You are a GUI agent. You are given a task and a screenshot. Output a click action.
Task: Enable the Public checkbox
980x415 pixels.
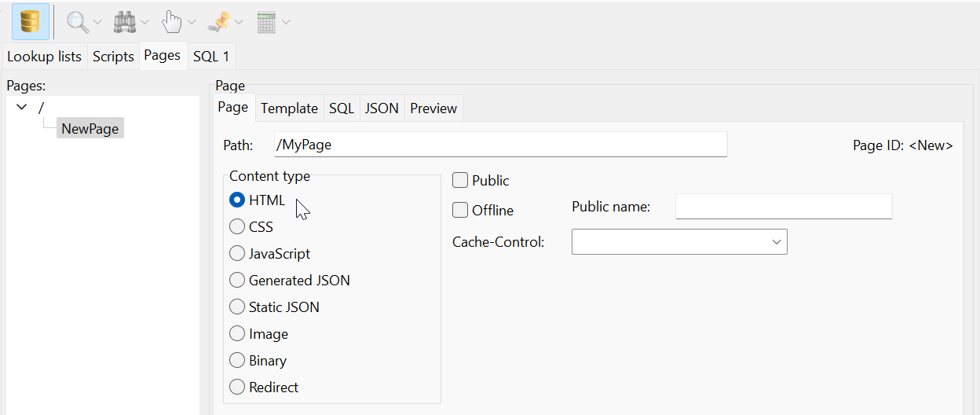tap(460, 181)
